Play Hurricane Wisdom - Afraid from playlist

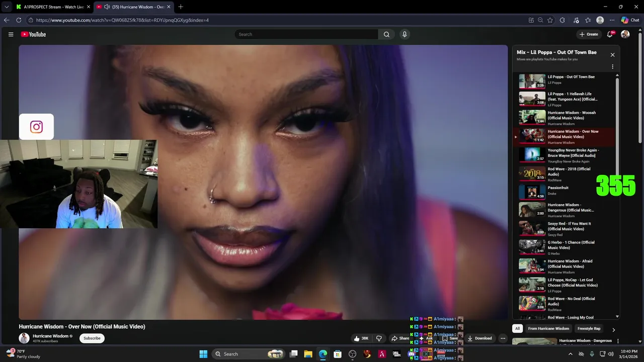coord(566,266)
